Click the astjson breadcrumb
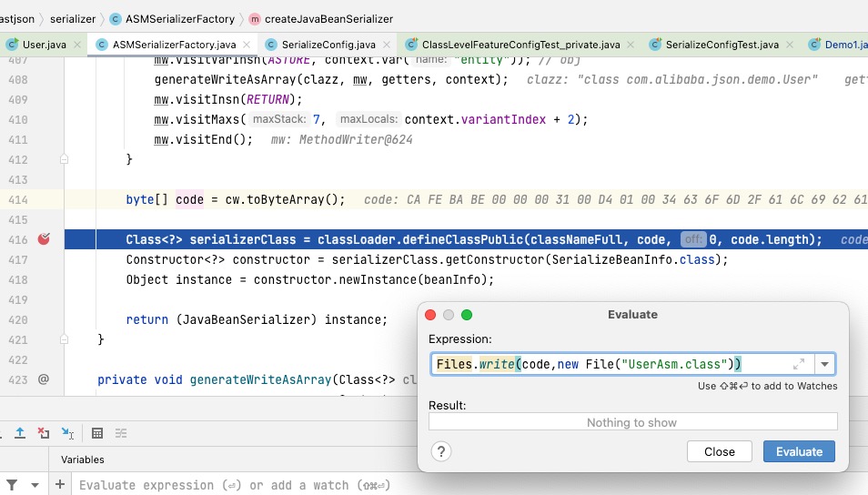868x495 pixels. pos(16,19)
